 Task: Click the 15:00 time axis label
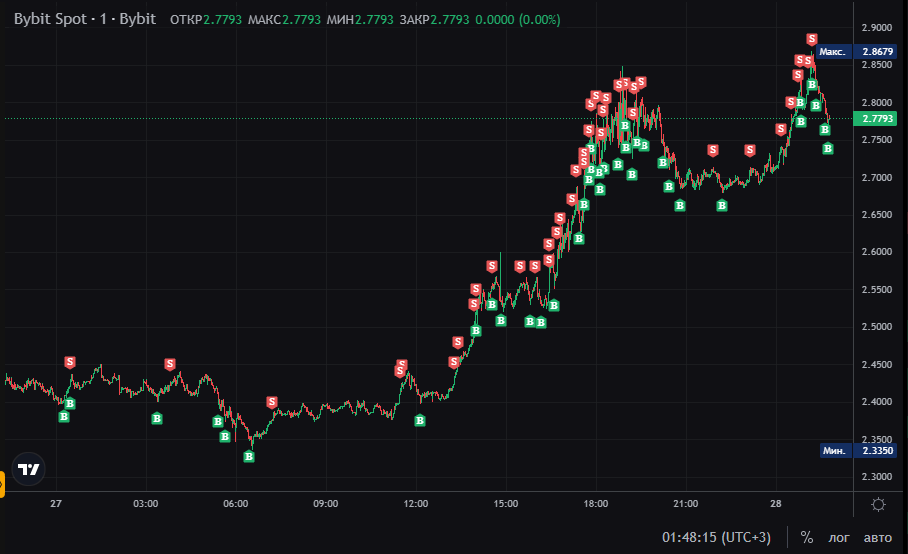[x=506, y=504]
